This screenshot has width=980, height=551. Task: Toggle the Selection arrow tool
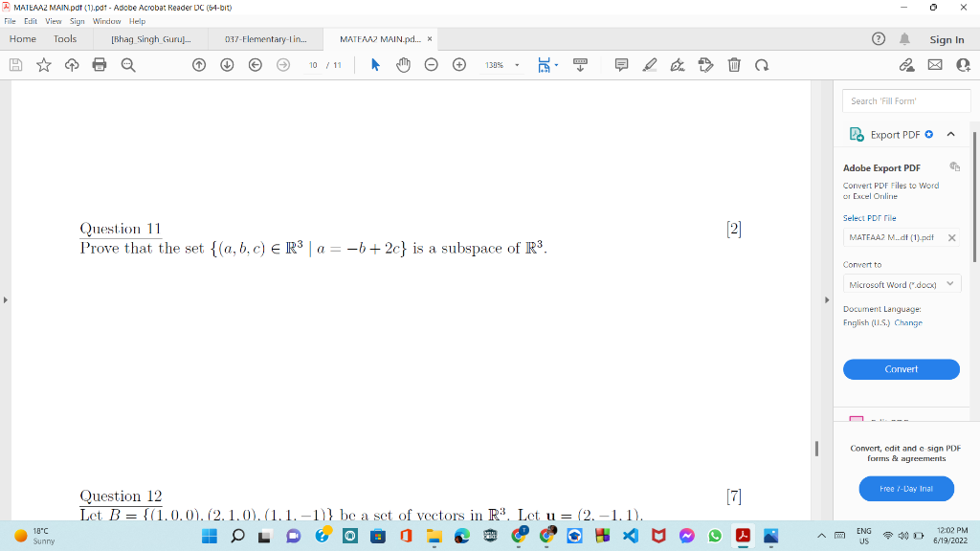click(x=375, y=64)
